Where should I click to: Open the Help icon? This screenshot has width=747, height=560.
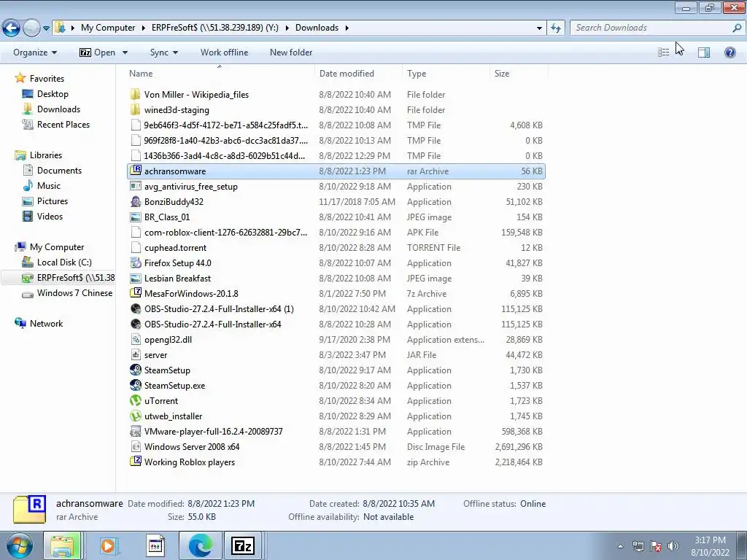tap(729, 52)
